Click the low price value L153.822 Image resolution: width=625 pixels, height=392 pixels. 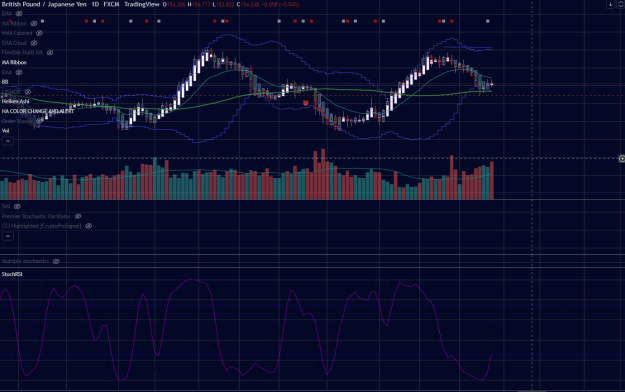coord(224,4)
